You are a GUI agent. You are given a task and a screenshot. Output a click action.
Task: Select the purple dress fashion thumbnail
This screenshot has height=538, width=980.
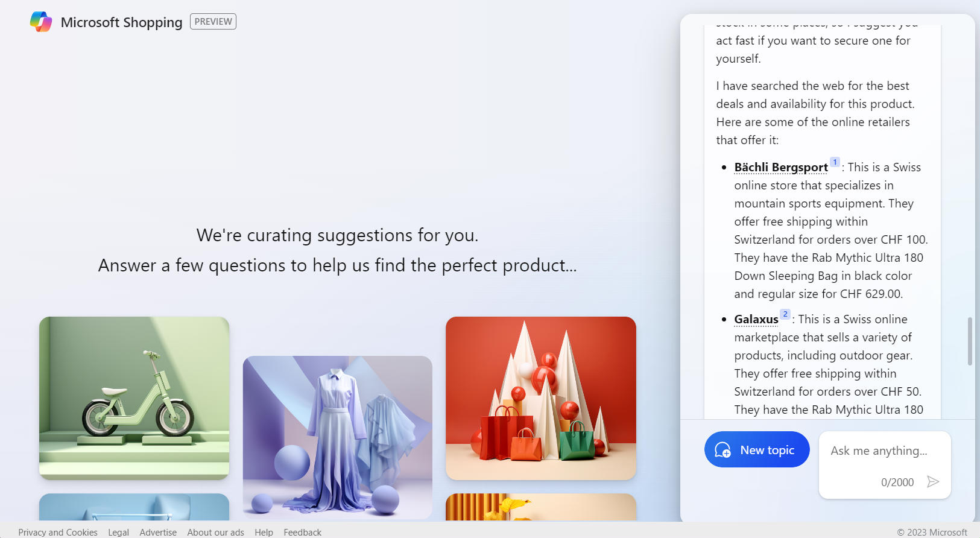tap(338, 437)
